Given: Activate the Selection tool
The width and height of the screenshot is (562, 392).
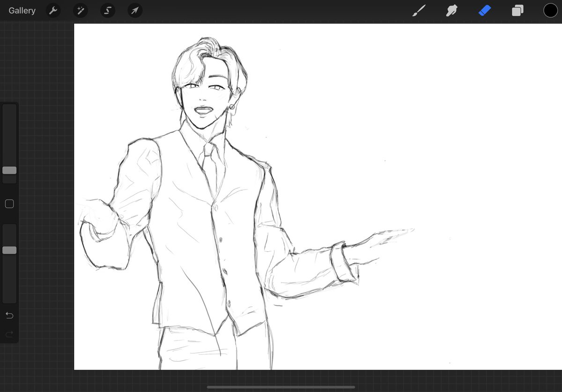Looking at the screenshot, I should pos(108,11).
